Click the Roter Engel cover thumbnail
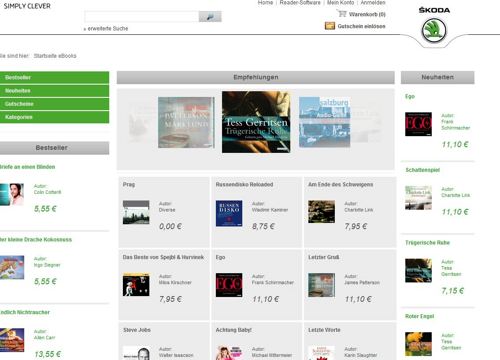 pos(418,344)
